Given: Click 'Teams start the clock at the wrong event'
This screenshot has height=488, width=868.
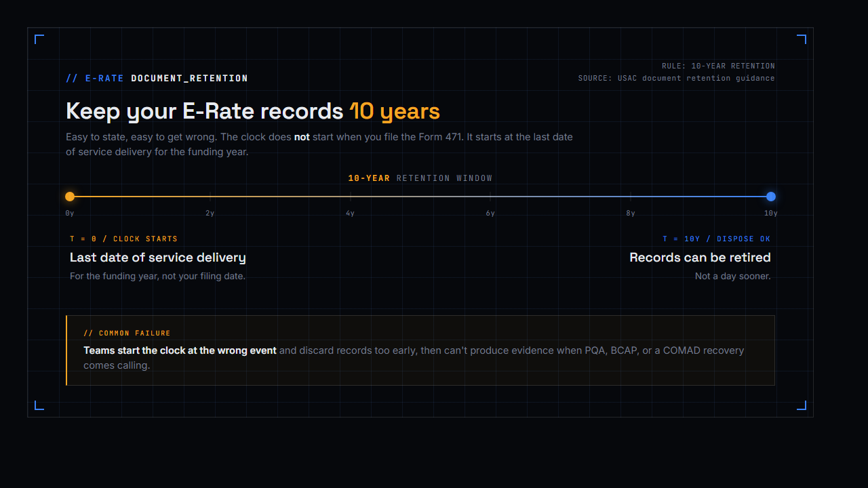Looking at the screenshot, I should [180, 351].
